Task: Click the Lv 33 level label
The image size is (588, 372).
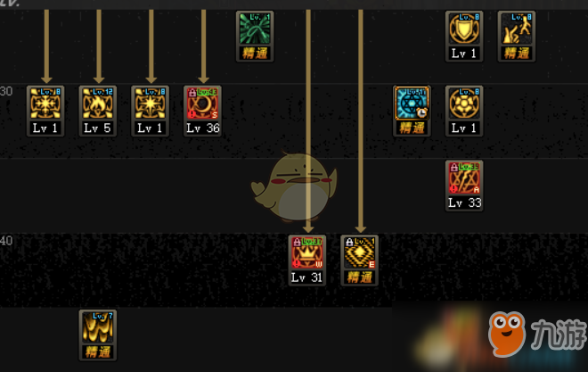Action: pyautogui.click(x=464, y=203)
